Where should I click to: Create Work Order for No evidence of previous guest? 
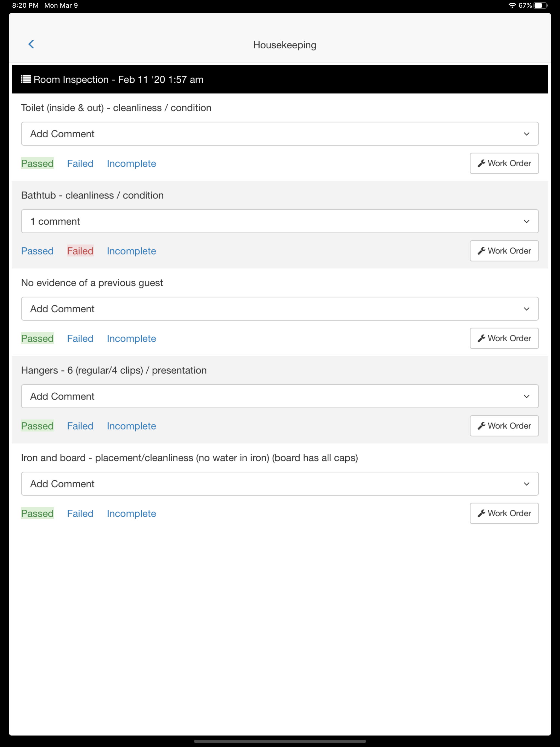[504, 339]
